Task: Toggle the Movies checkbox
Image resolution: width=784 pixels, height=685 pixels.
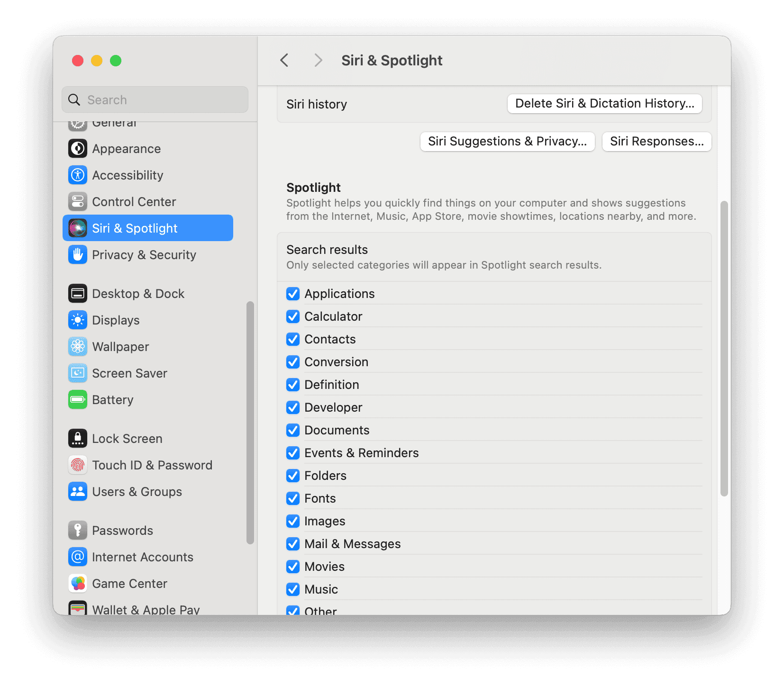Action: [293, 567]
